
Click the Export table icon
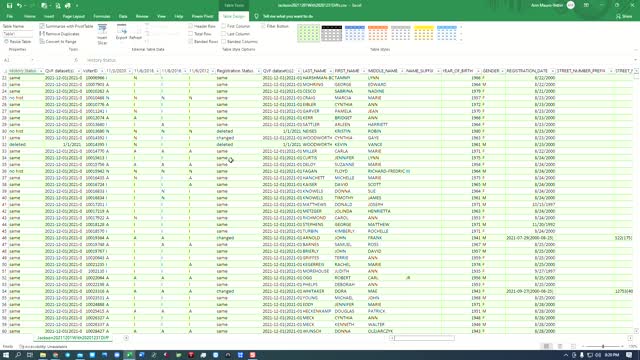tap(121, 32)
